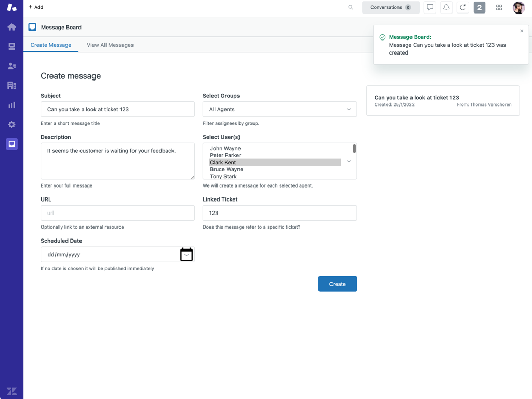Expand the Select User(s) list chevron
Screen dimensions: 532x399
[349, 161]
